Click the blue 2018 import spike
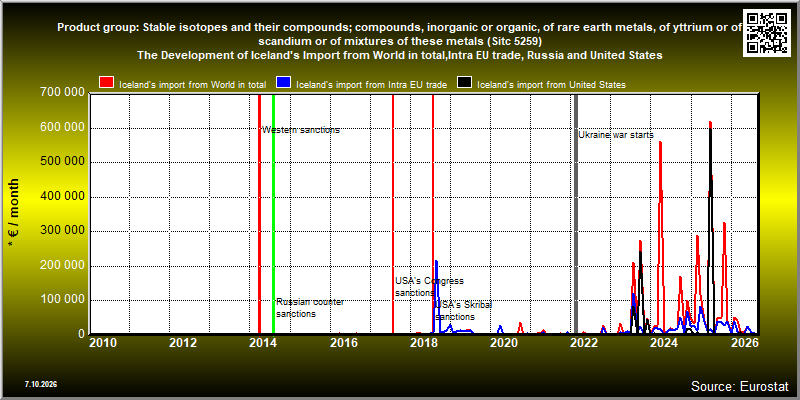The image size is (800, 400). click(436, 296)
